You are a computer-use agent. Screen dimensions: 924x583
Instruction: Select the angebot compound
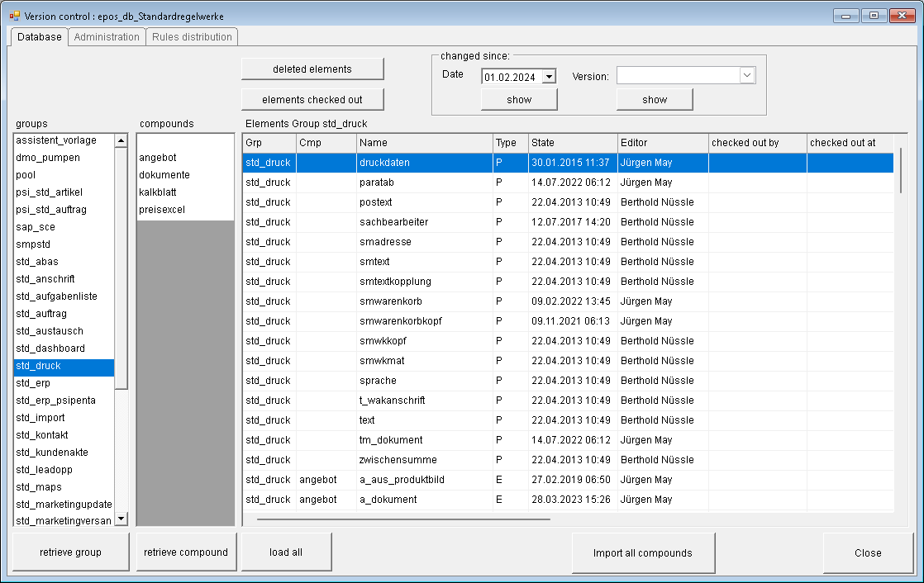click(x=157, y=158)
